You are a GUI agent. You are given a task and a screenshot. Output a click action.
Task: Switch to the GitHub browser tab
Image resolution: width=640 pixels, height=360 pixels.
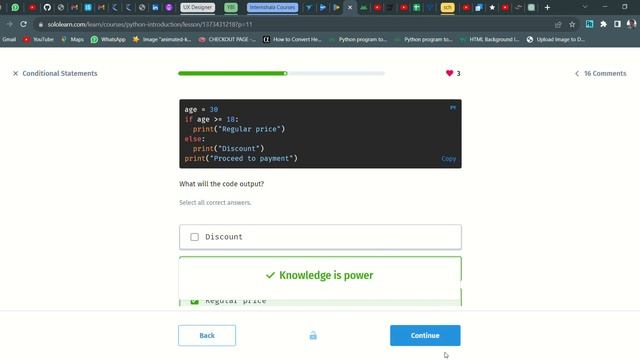click(47, 7)
